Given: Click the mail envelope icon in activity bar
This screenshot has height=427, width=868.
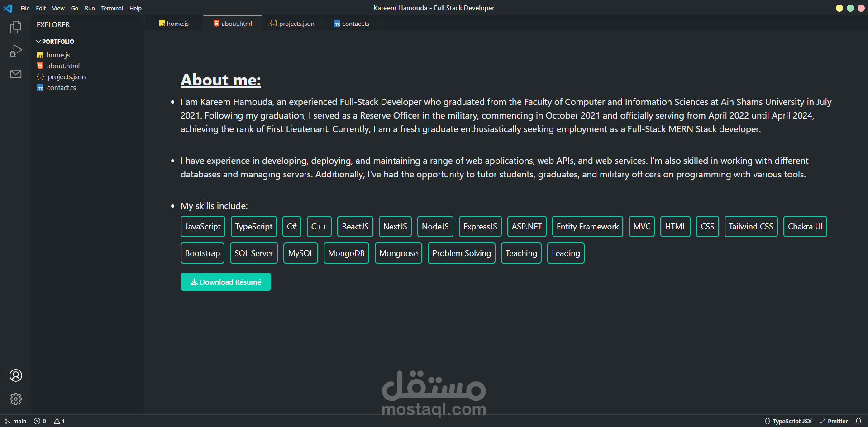Looking at the screenshot, I should tap(16, 74).
